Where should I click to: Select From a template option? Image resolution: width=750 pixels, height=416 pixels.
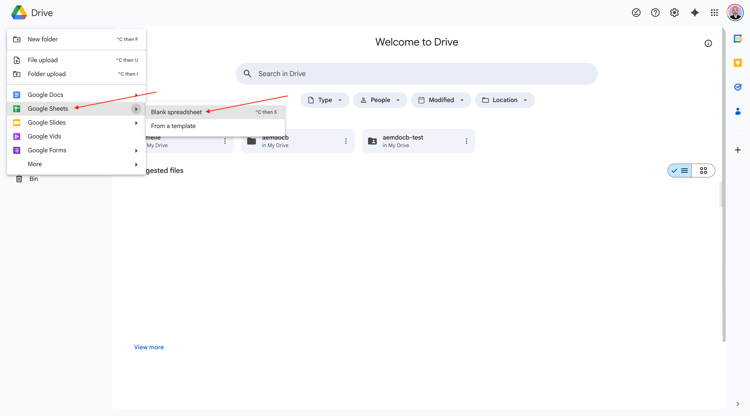[215, 126]
